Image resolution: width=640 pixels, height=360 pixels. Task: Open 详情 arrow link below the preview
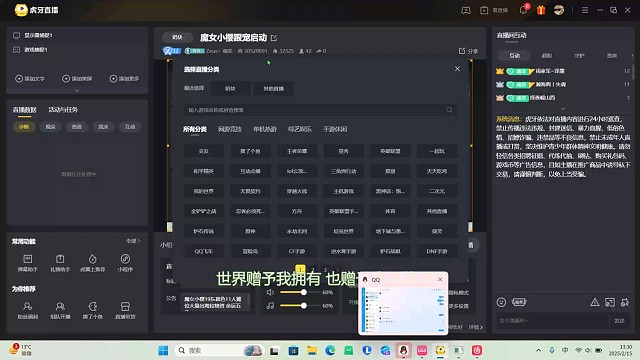pyautogui.click(x=476, y=327)
